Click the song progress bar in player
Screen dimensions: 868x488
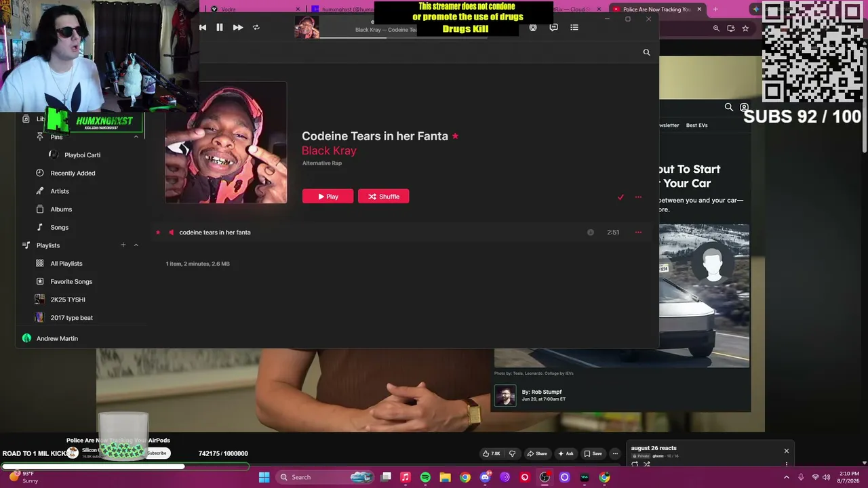point(403,38)
